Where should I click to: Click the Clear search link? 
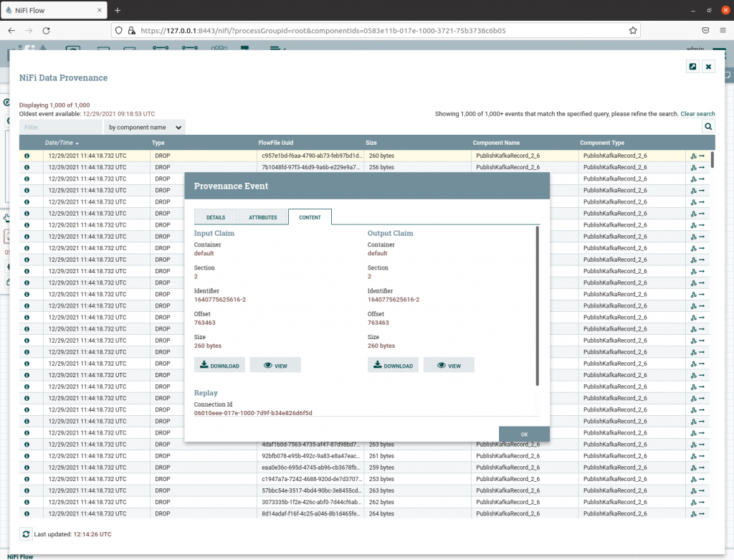coord(697,114)
